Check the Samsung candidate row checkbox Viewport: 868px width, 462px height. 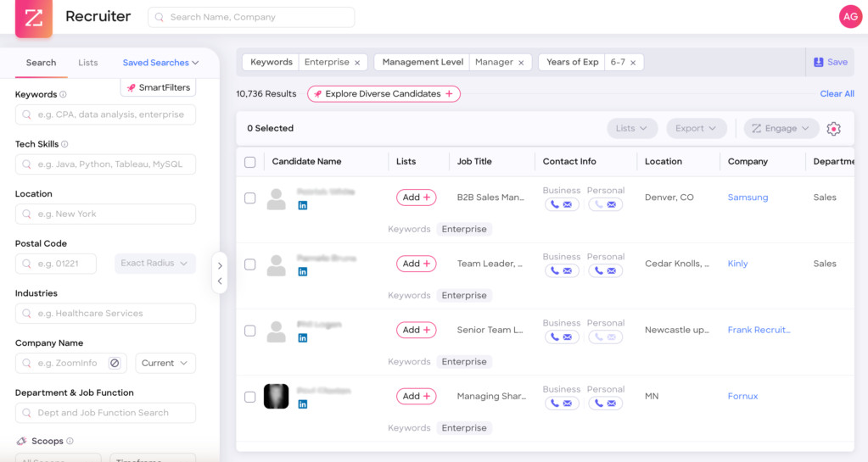tap(250, 198)
